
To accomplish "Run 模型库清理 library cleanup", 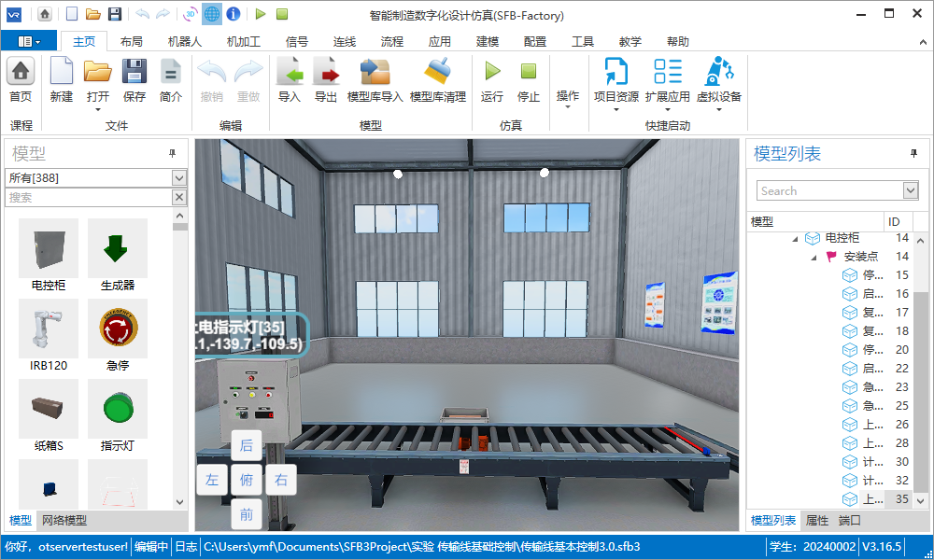I will pos(438,72).
